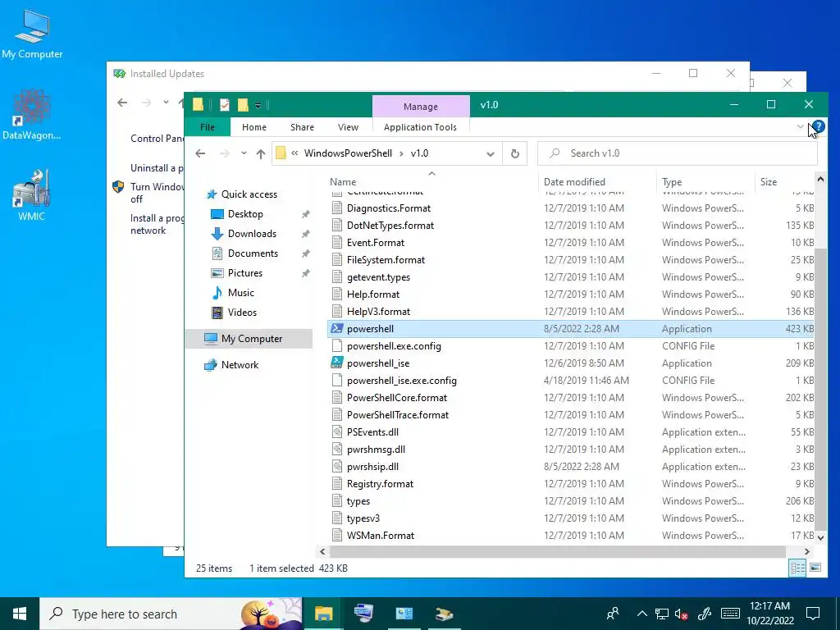Refresh the v1.0 folder view
The image size is (840, 630).
(x=515, y=153)
